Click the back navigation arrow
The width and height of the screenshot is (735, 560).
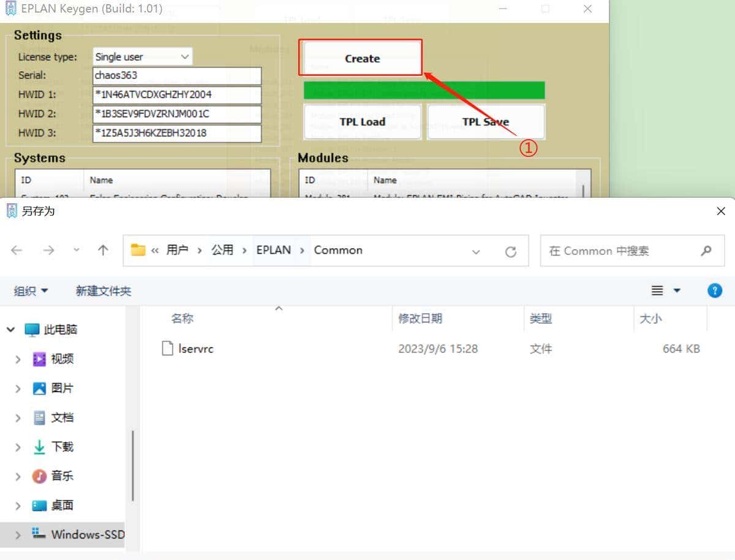tap(17, 250)
